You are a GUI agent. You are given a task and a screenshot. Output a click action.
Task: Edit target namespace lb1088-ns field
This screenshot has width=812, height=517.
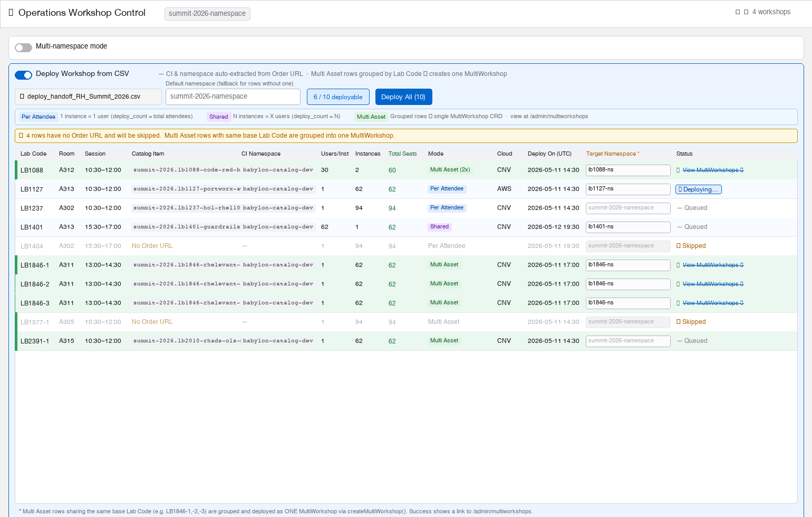pyautogui.click(x=628, y=170)
